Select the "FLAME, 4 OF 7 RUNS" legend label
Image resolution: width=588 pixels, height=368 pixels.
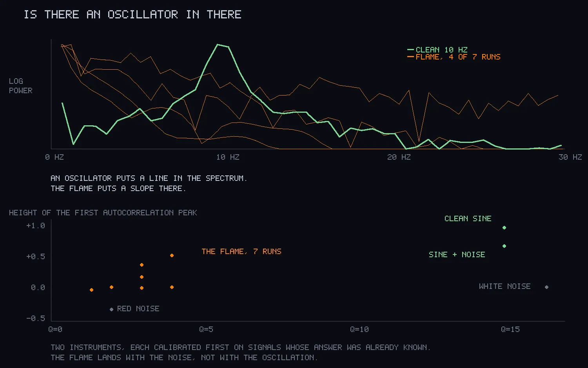coord(458,57)
